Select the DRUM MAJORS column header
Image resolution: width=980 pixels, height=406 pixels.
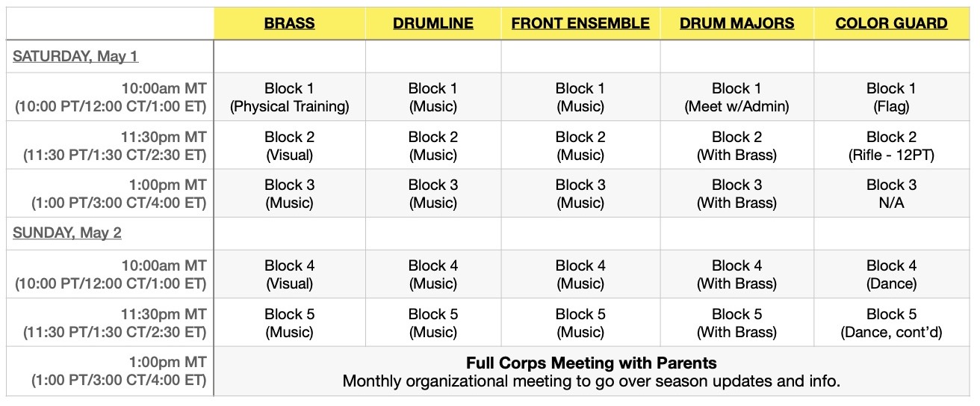point(736,23)
